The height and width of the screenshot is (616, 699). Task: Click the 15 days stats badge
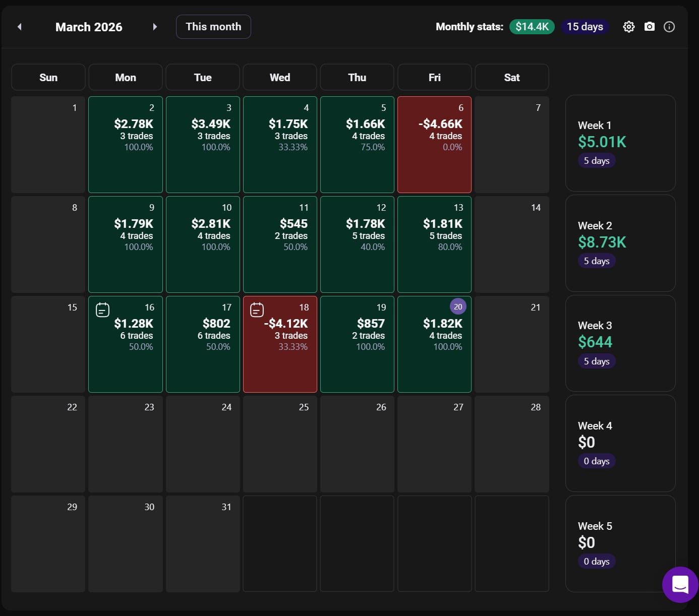coord(585,27)
